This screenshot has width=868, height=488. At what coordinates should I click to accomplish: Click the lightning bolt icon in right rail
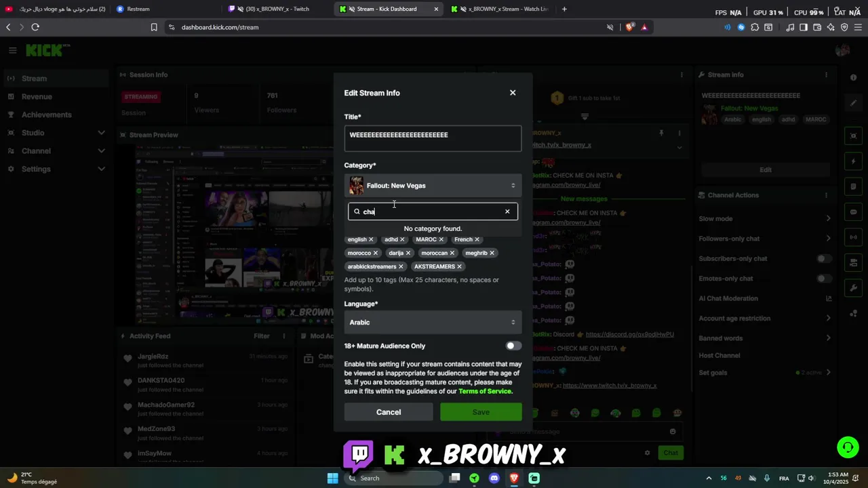click(853, 161)
